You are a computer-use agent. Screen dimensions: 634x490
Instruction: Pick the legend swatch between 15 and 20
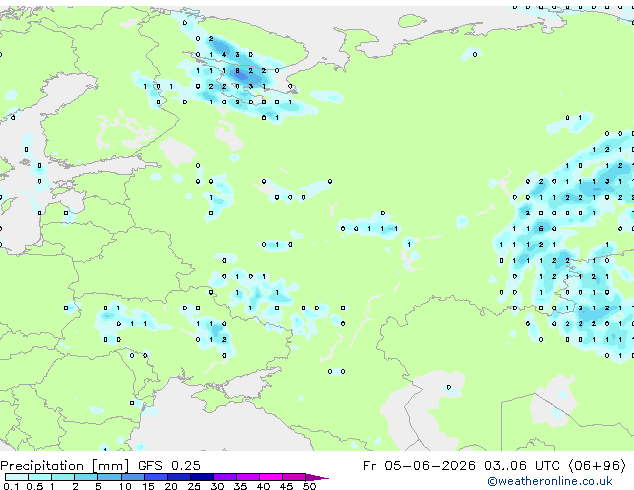coord(155,477)
